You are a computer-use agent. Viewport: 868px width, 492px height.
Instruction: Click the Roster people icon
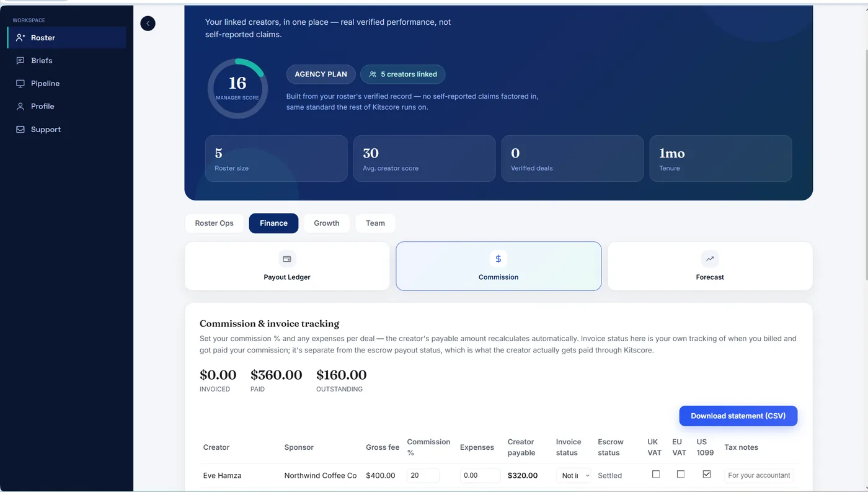click(20, 38)
